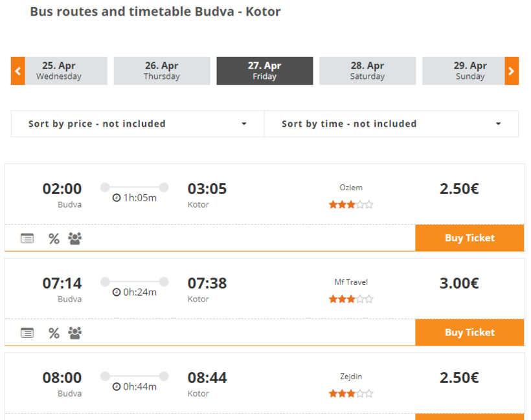Image resolution: width=531 pixels, height=420 pixels.
Task: Click percent discount icon for Mf Travel bus
Action: click(x=54, y=333)
